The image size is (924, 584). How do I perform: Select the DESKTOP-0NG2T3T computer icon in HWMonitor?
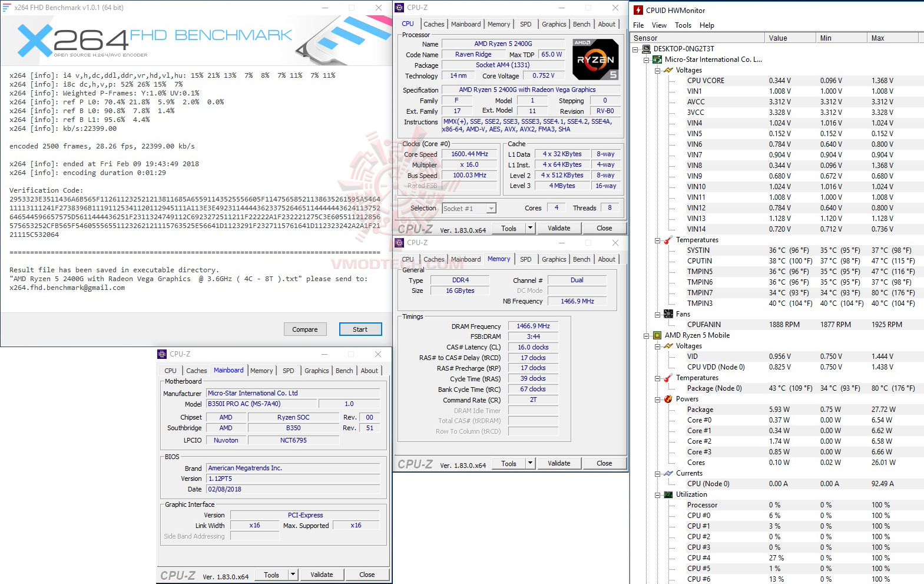tap(646, 49)
